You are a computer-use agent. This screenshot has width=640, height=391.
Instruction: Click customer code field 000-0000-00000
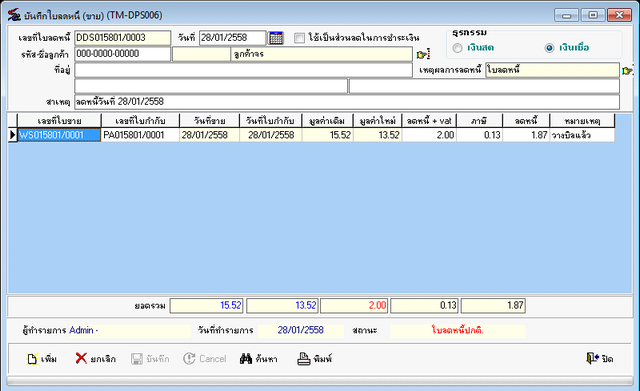pos(122,54)
